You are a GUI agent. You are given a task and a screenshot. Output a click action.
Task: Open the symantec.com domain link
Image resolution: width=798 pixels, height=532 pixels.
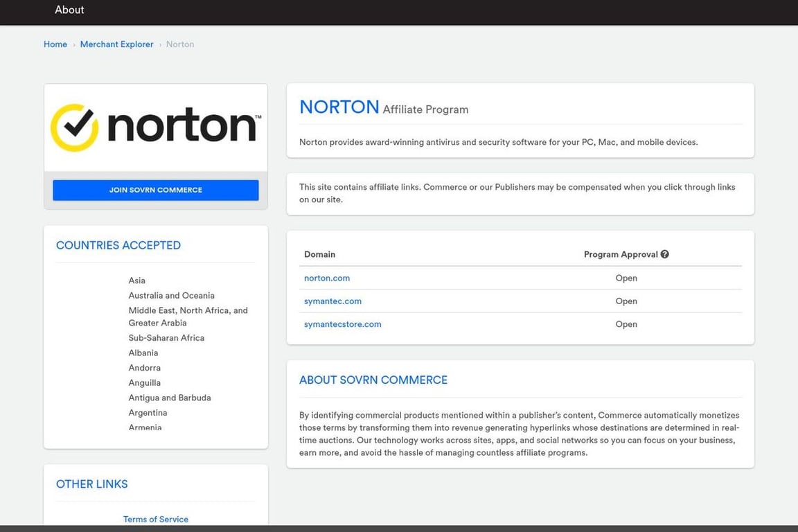pos(332,301)
